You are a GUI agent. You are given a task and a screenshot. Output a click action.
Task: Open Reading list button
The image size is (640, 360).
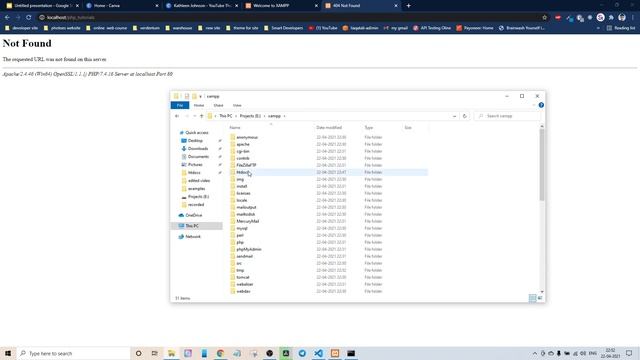621,28
